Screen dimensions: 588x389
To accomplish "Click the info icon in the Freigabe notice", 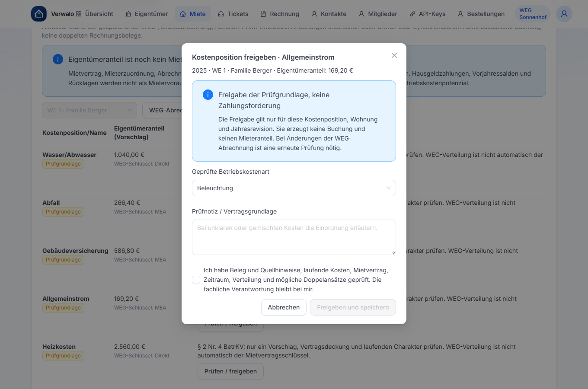I will (208, 95).
